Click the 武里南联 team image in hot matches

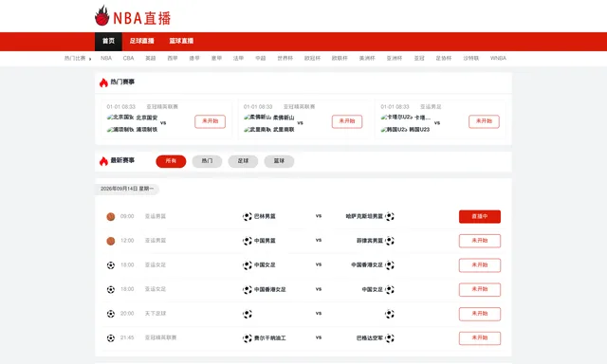point(257,130)
